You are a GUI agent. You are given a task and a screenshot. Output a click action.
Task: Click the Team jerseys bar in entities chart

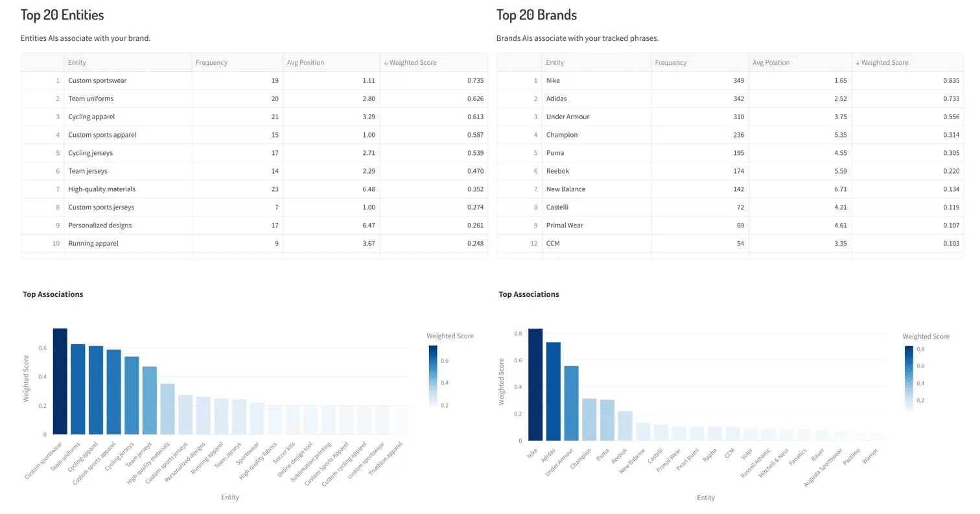click(150, 401)
